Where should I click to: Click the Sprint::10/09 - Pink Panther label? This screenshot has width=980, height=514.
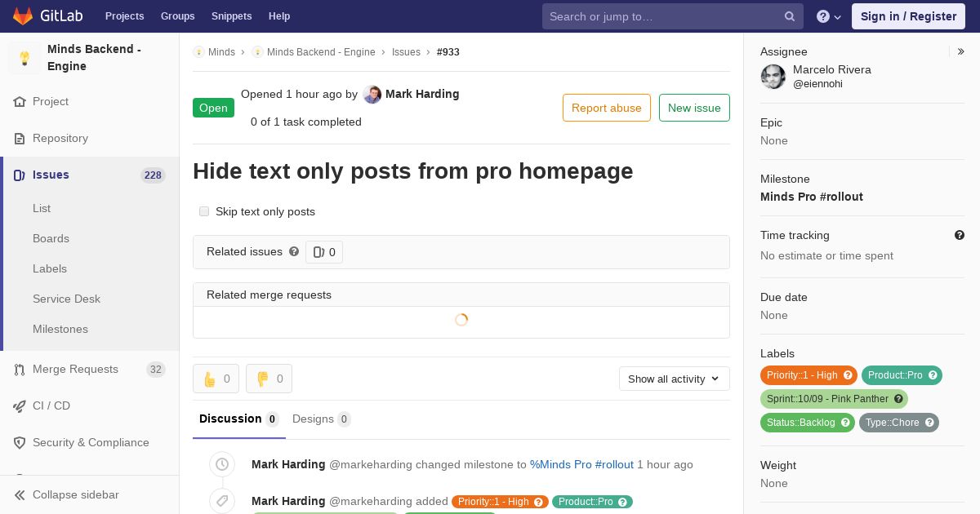[x=827, y=399]
